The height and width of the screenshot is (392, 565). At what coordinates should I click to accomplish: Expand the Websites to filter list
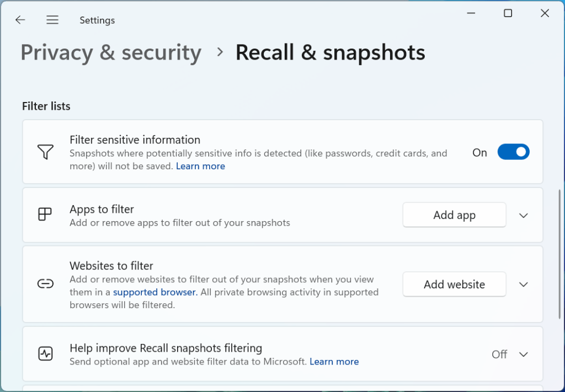pos(524,284)
